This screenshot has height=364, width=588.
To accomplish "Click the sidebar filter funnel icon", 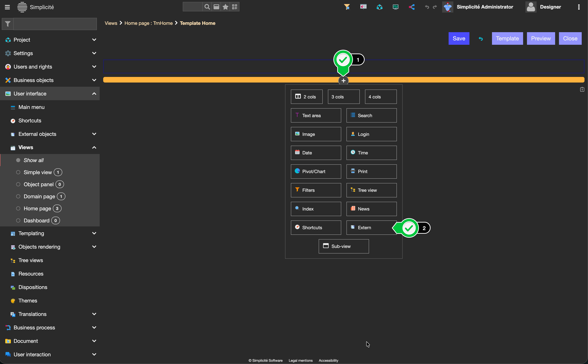I will [x=8, y=24].
